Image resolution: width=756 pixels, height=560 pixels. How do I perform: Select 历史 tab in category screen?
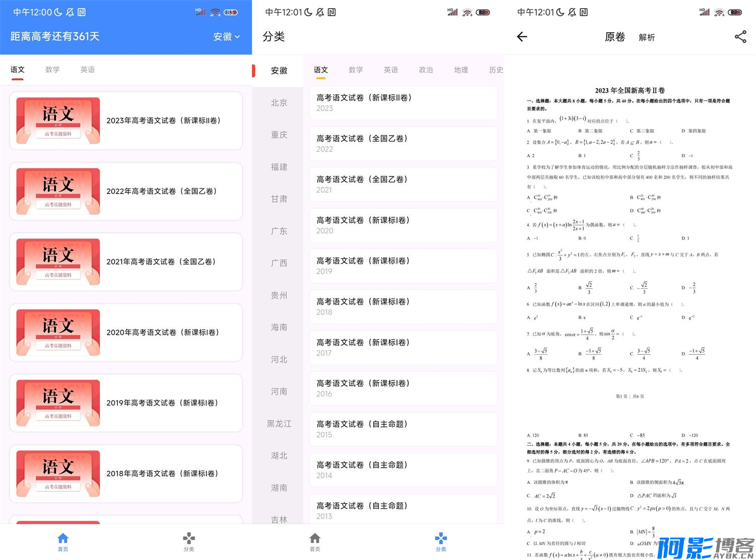(496, 70)
